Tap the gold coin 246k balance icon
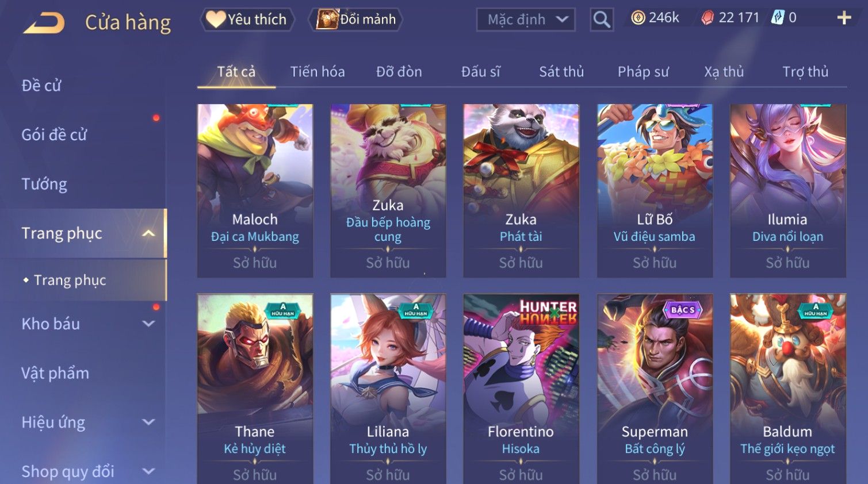Screen dimensions: 868x484 (638, 18)
